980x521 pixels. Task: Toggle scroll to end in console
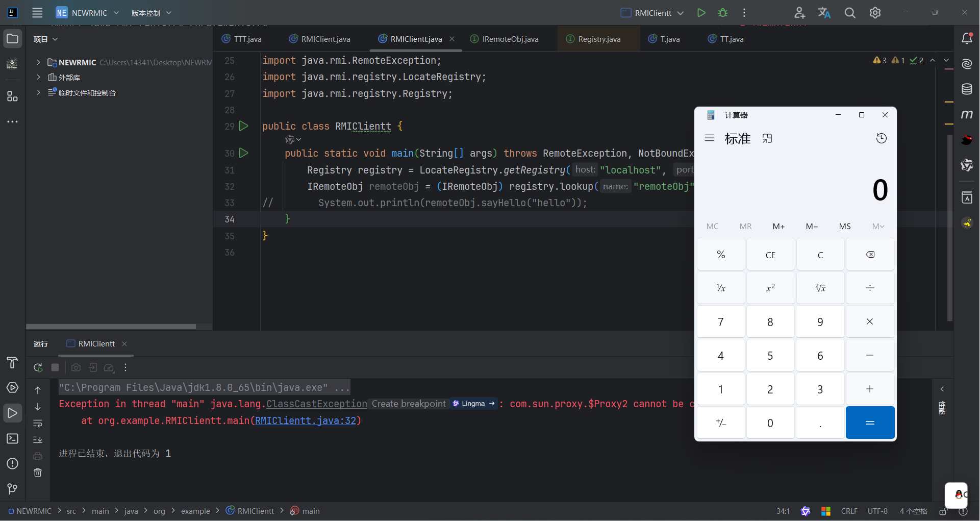click(38, 439)
